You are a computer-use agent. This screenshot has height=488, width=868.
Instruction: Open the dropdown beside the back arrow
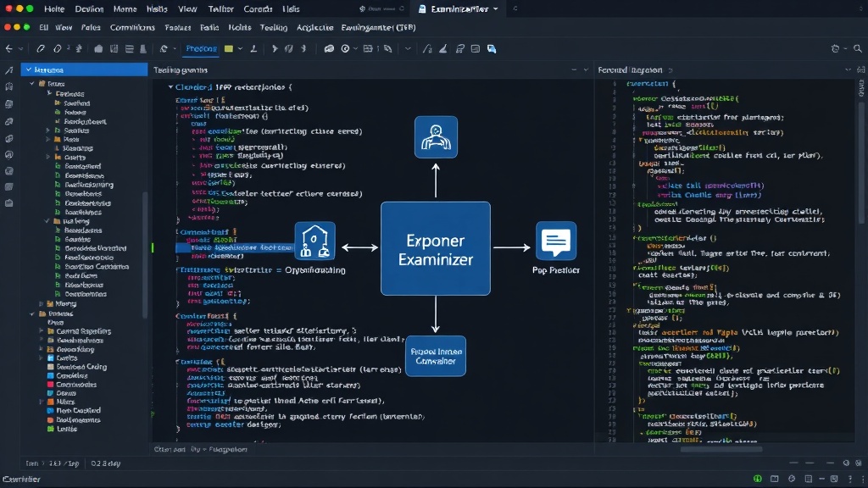point(21,48)
